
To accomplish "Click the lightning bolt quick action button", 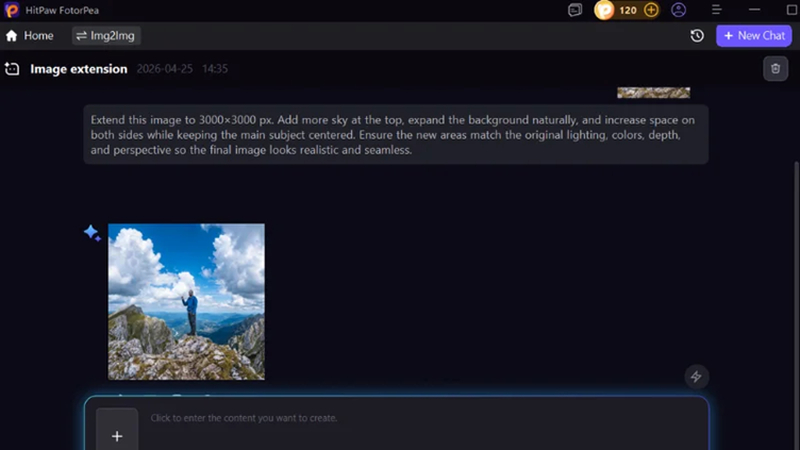I will [696, 377].
